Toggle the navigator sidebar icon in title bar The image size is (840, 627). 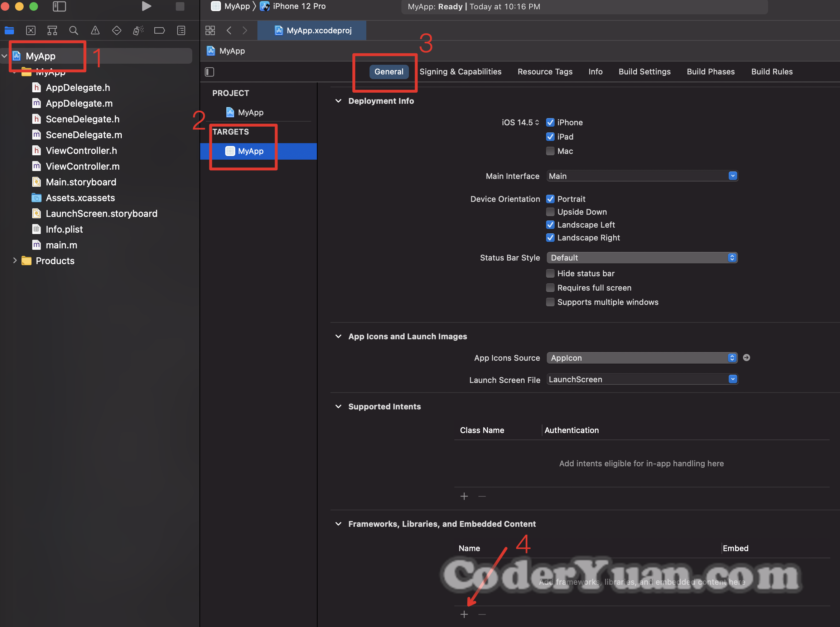click(59, 6)
